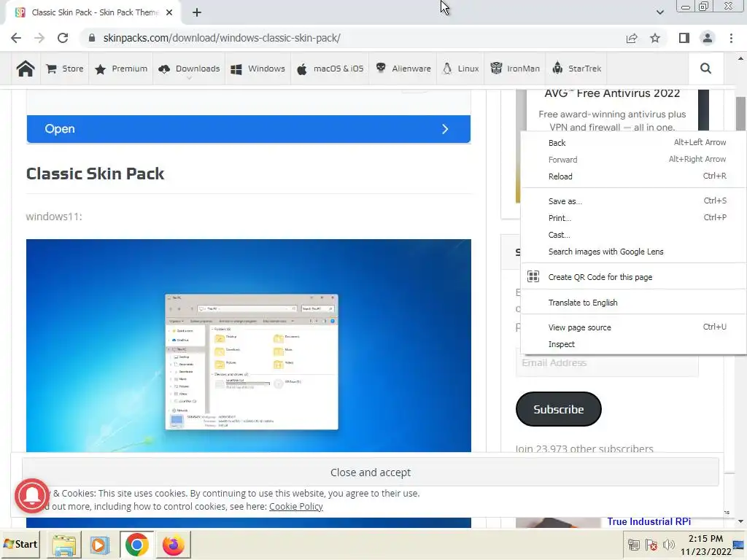Open the file explorer taskbar icon
Image resolution: width=747 pixels, height=560 pixels.
[x=64, y=545]
